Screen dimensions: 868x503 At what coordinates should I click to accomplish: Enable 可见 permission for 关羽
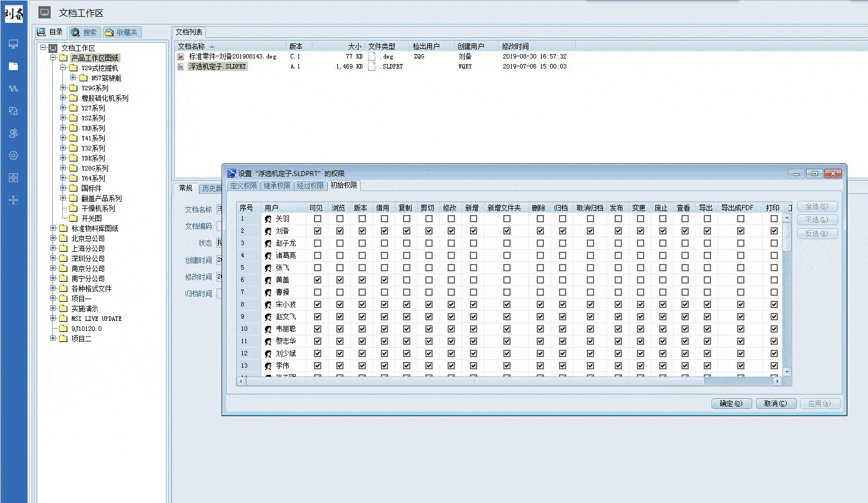[x=317, y=219]
